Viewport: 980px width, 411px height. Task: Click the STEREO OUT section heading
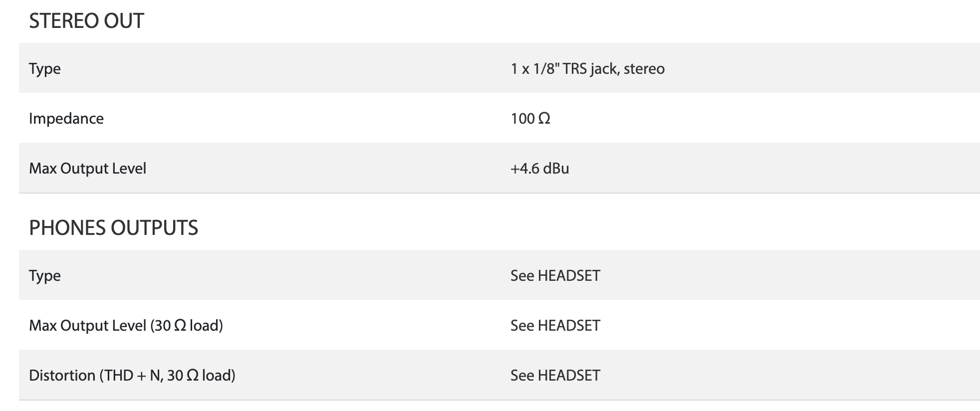[86, 21]
